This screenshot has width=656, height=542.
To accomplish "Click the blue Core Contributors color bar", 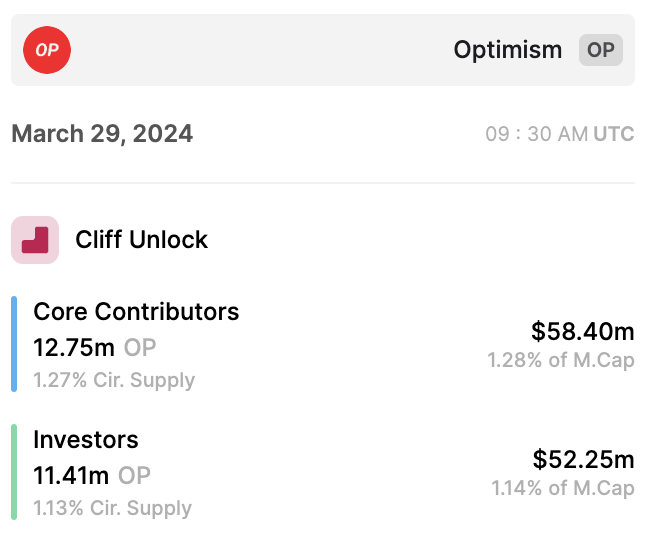I will [x=15, y=344].
